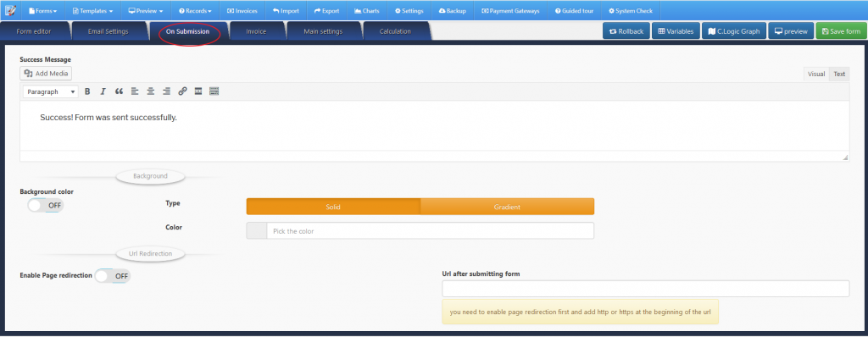Align text left in editor
868x337 pixels.
(x=135, y=91)
